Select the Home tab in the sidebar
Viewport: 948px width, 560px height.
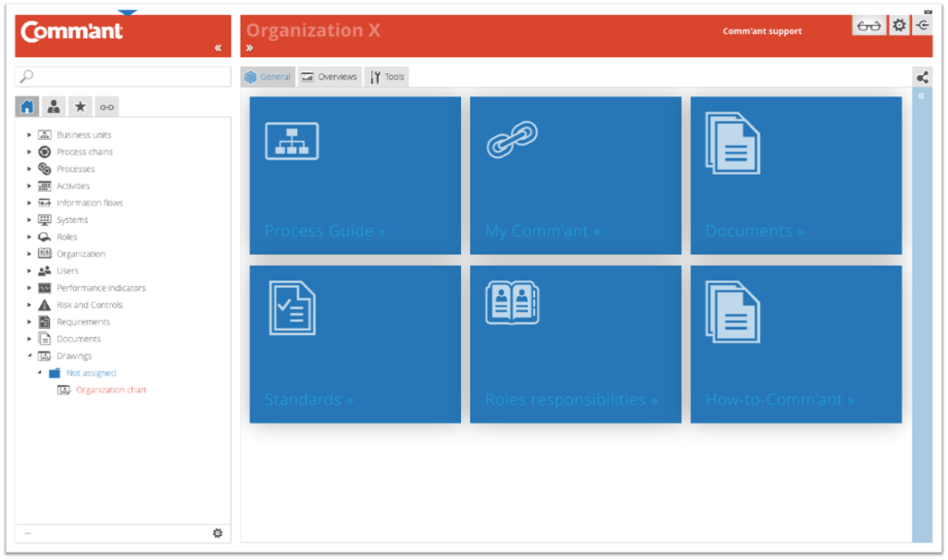click(27, 106)
